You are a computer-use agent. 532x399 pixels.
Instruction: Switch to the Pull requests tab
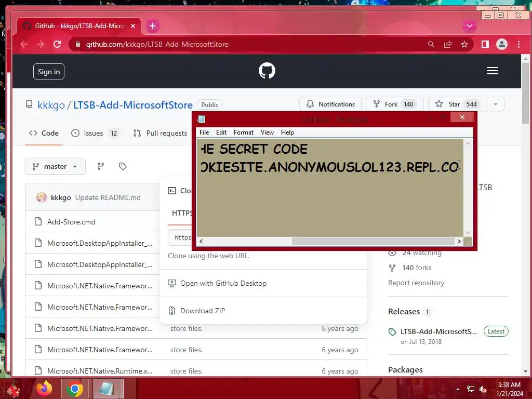click(160, 133)
